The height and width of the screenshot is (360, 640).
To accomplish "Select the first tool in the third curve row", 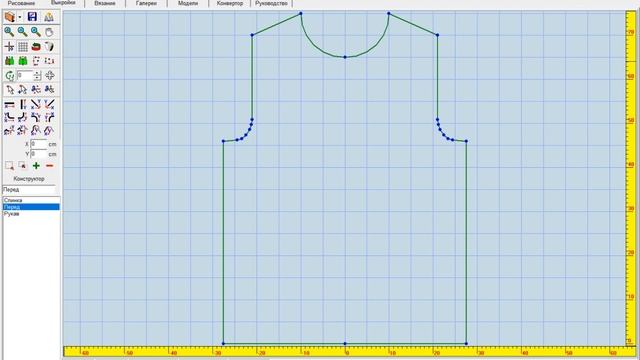I will pos(9,131).
